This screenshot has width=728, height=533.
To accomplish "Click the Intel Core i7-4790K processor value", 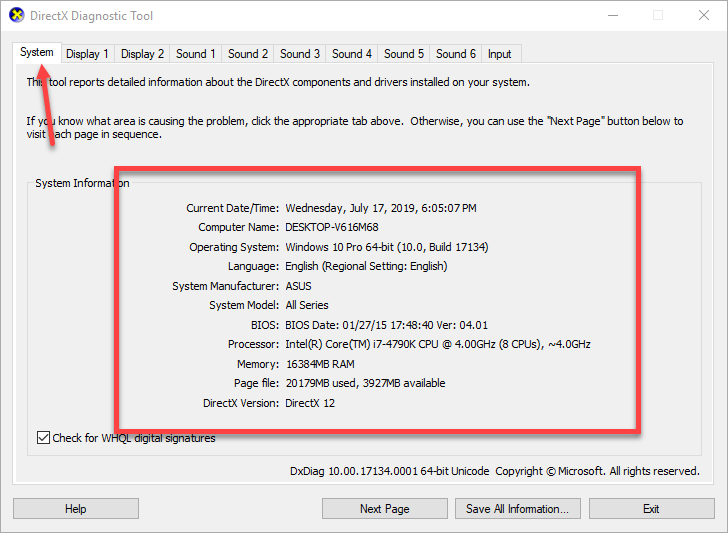I will click(438, 344).
